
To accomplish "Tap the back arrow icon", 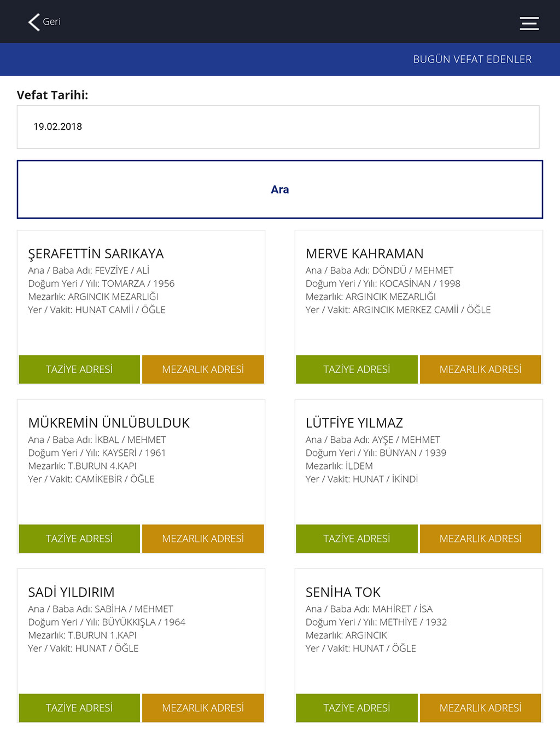I will (34, 22).
